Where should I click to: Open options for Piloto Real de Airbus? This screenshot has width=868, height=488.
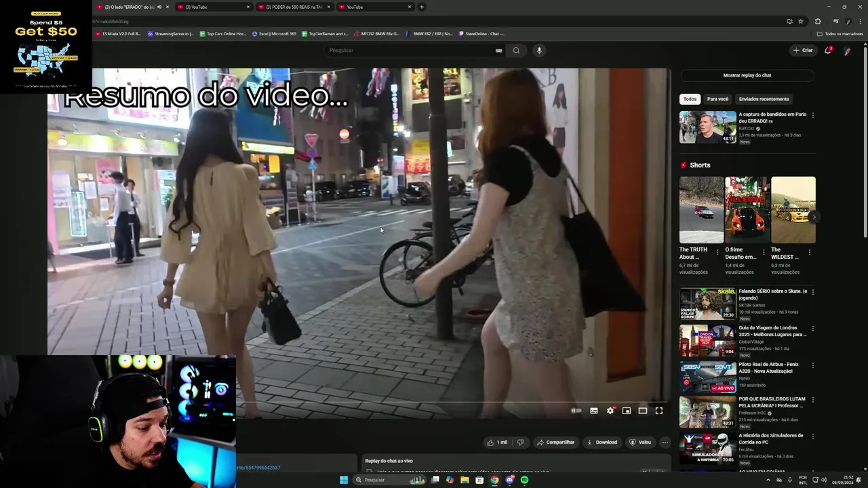click(812, 365)
